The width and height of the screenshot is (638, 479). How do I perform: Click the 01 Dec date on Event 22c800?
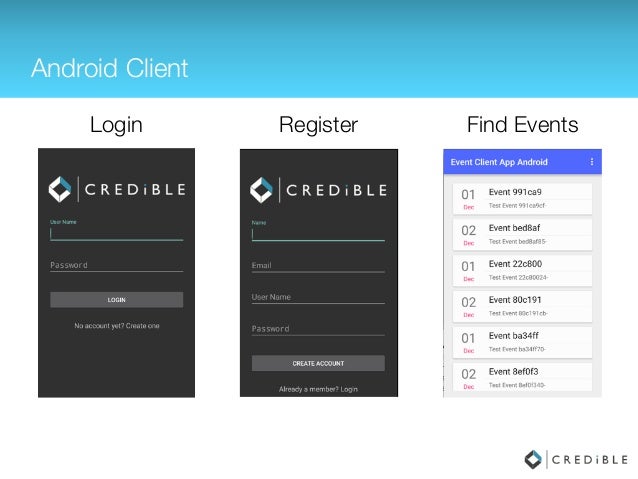[468, 271]
